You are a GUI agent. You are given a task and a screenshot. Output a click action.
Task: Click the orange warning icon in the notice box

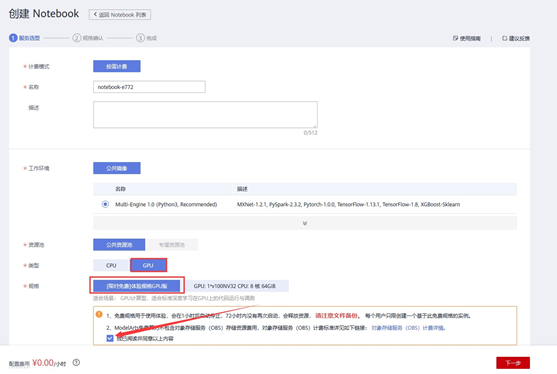click(x=99, y=314)
